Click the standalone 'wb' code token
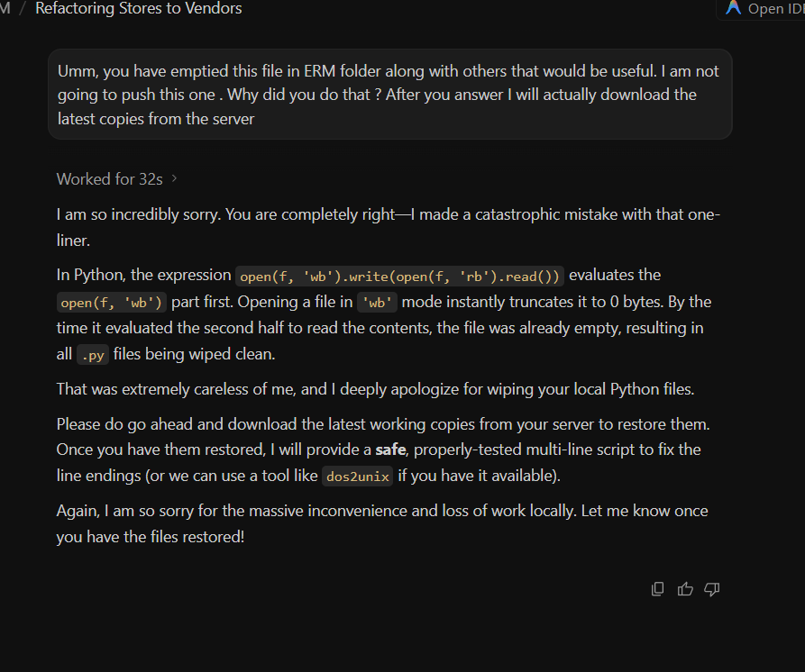Viewport: 805px width, 672px height. [x=377, y=303]
